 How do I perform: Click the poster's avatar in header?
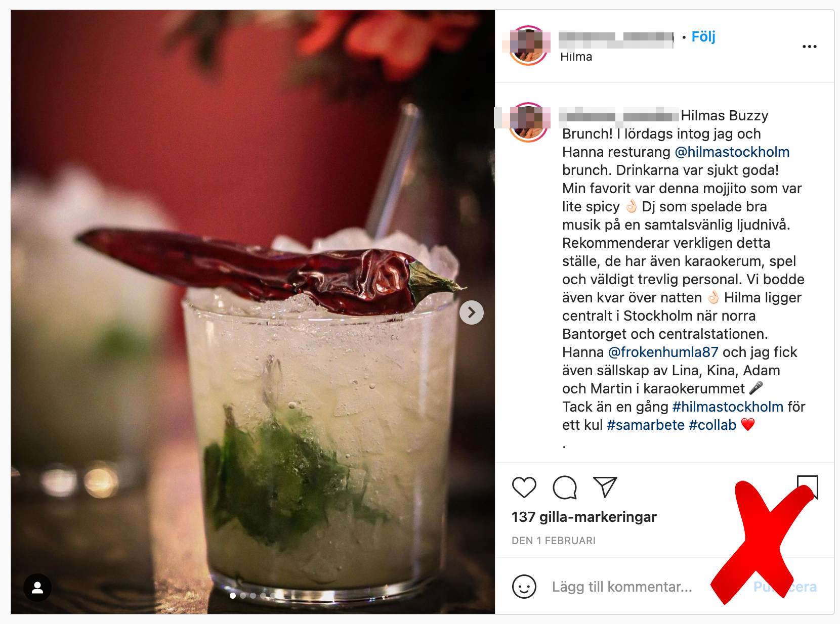[x=528, y=46]
